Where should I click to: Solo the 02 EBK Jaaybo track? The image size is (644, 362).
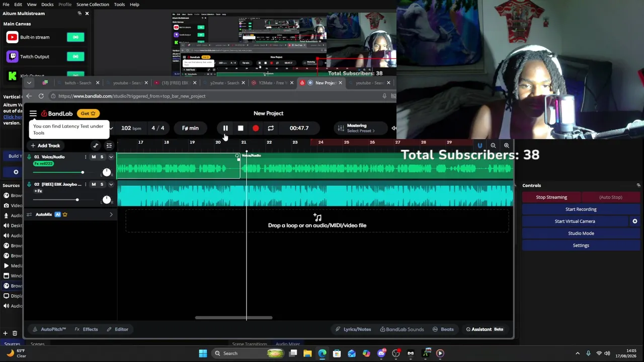102,185
